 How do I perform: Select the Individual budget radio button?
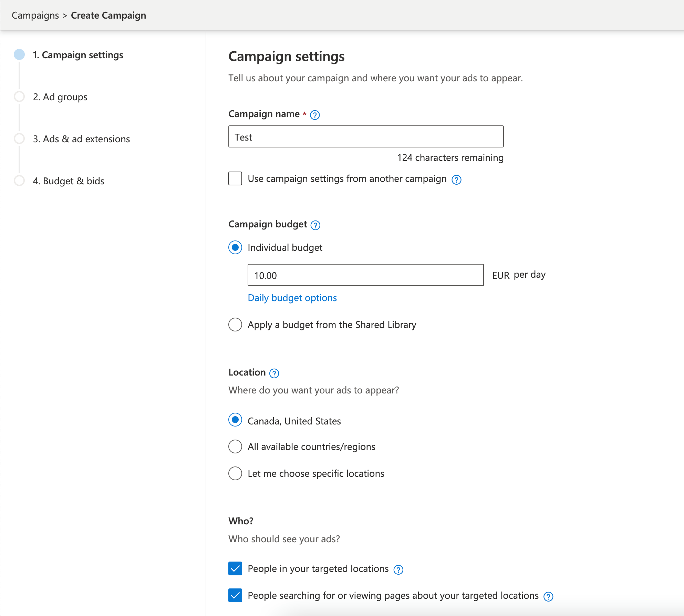point(235,247)
